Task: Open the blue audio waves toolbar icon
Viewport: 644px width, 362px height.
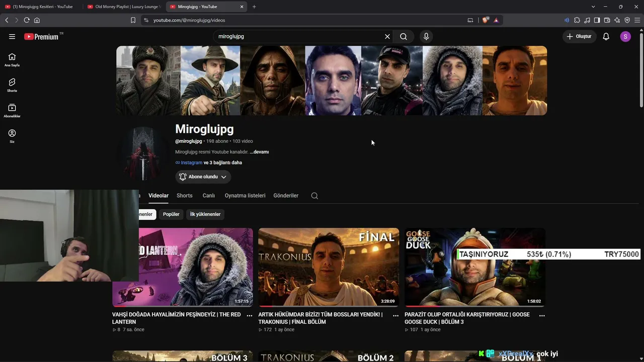Action: click(x=567, y=20)
